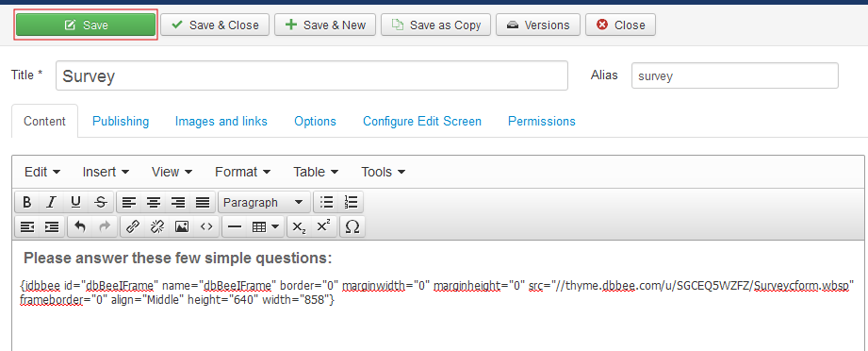Open the Table insert dropdown icon
The width and height of the screenshot is (868, 351).
point(265,226)
